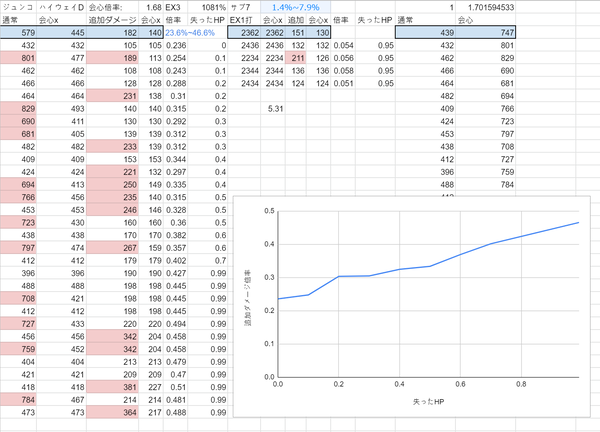Click the chart's 失ったHP axis title

tap(428, 402)
